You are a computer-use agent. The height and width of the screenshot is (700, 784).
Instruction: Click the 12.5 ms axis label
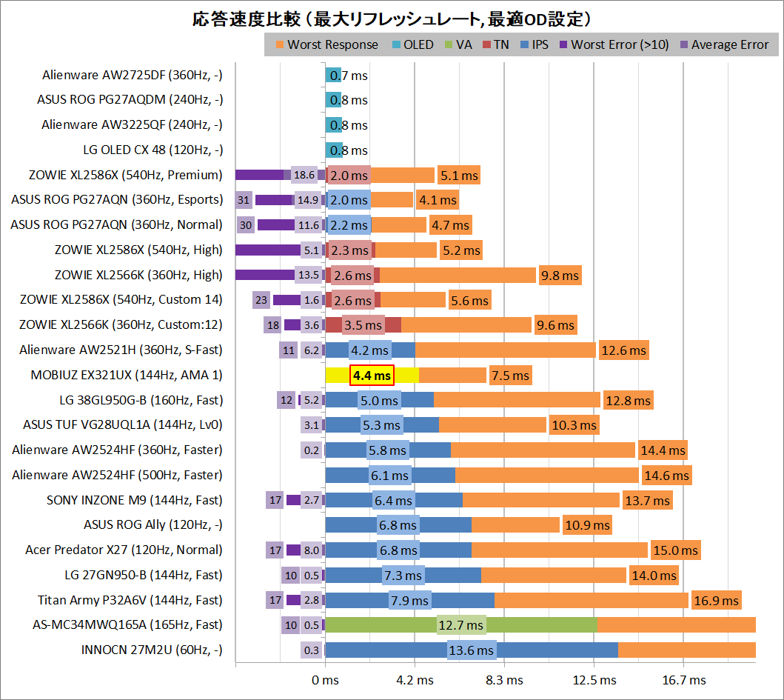click(594, 680)
